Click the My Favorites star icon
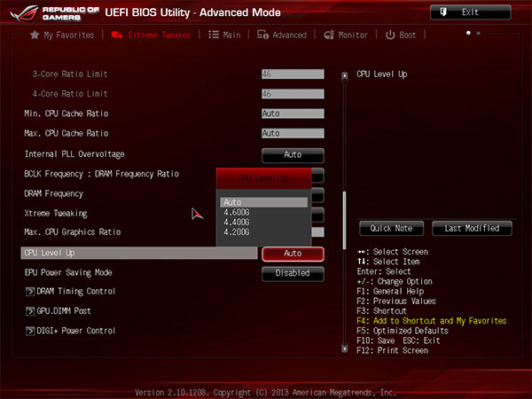 35,35
